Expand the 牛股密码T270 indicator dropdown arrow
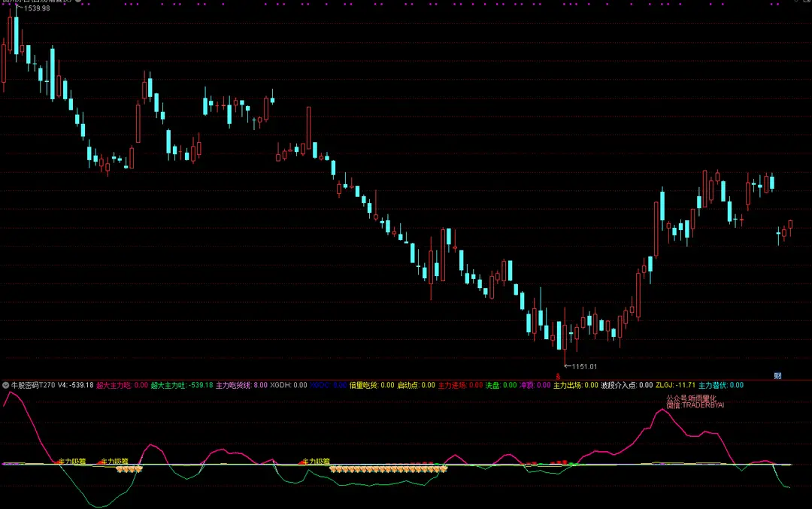The height and width of the screenshot is (509, 812). (x=6, y=385)
